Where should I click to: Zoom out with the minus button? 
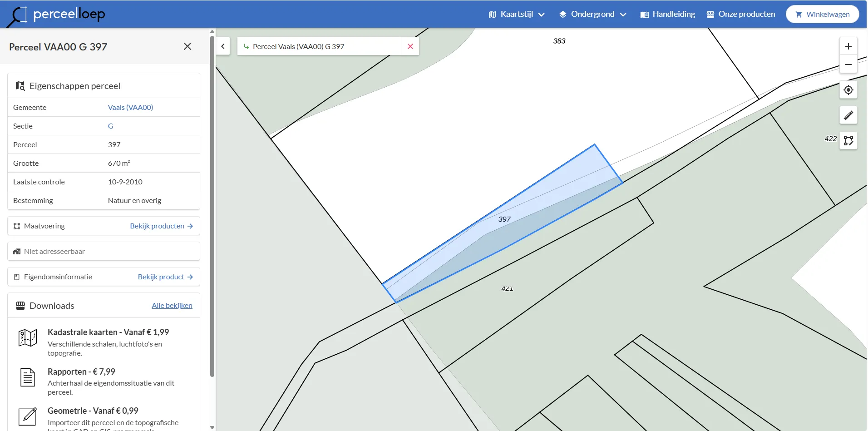pos(848,64)
